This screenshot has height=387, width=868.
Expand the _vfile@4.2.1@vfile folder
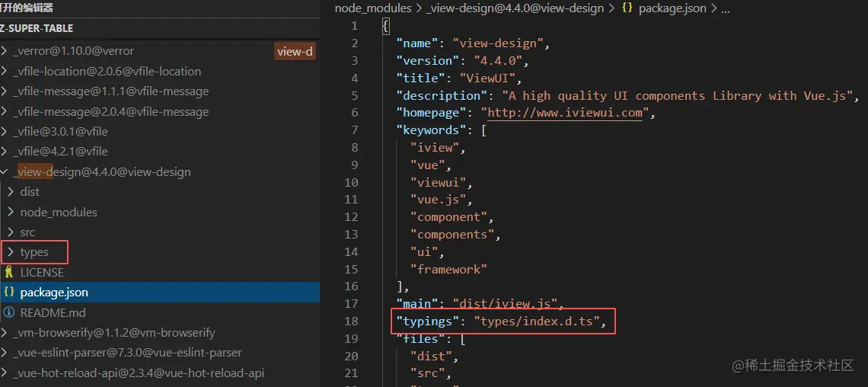(4, 151)
